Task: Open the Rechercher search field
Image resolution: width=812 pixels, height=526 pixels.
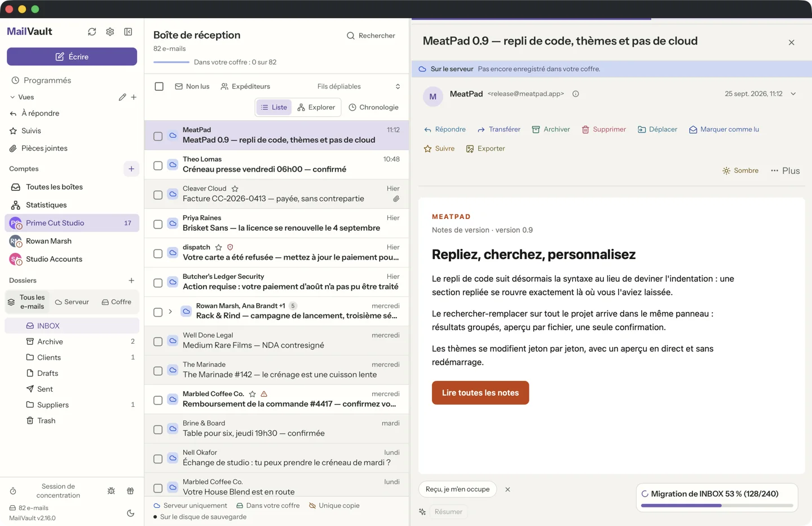Action: pyautogui.click(x=371, y=36)
